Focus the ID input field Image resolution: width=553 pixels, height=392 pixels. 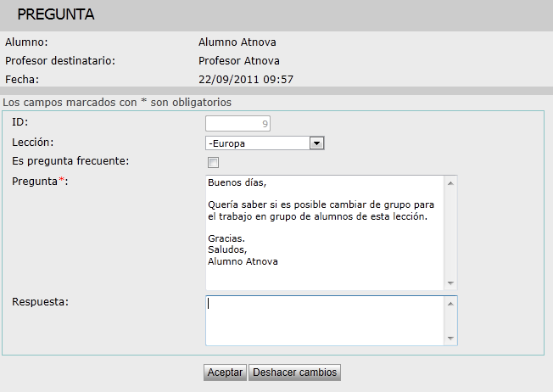pyautogui.click(x=237, y=124)
